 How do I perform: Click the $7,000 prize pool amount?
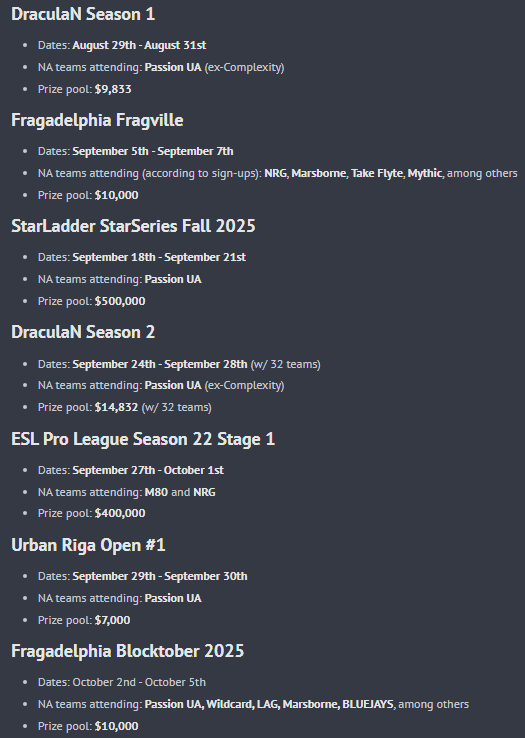tap(113, 620)
